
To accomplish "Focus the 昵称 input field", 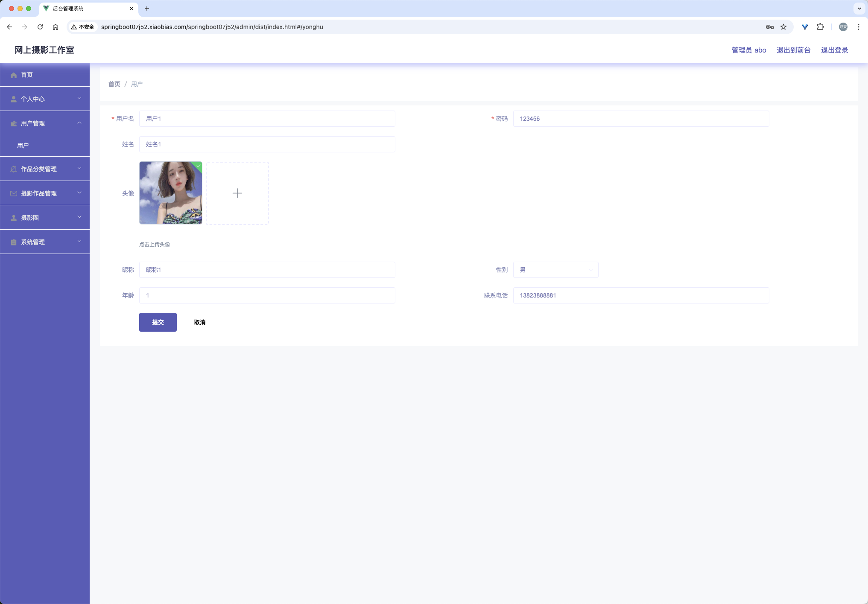I will [x=267, y=270].
